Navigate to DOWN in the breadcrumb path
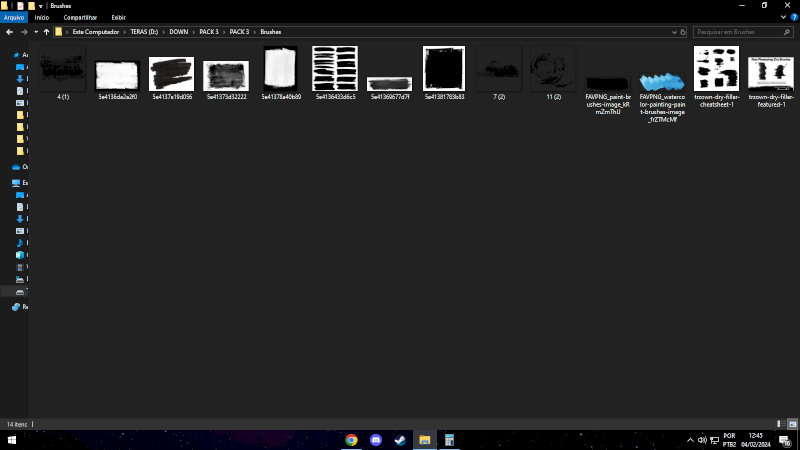 click(x=179, y=32)
